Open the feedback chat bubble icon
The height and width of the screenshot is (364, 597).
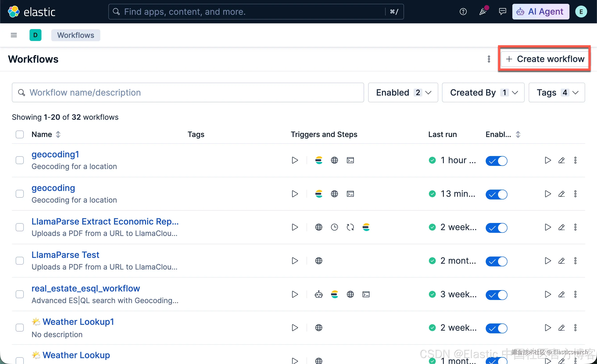coord(503,12)
